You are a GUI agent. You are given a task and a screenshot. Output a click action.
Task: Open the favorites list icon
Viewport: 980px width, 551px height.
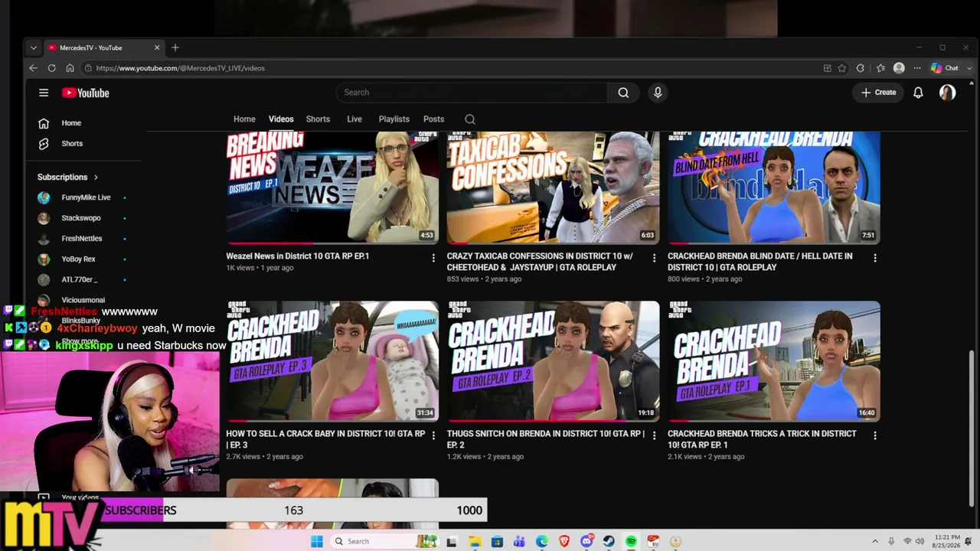(880, 68)
